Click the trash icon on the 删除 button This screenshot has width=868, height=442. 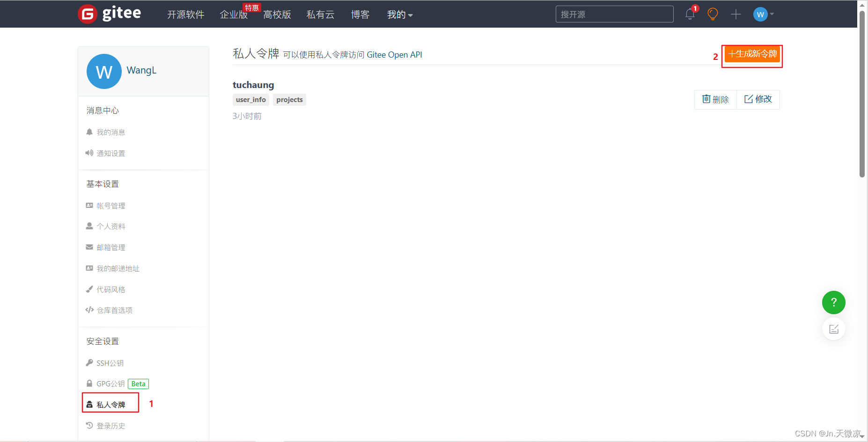point(707,99)
